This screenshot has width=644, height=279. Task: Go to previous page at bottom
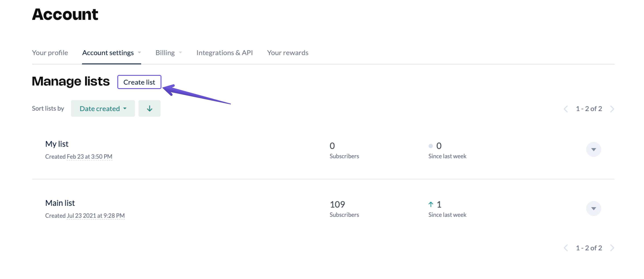point(565,248)
